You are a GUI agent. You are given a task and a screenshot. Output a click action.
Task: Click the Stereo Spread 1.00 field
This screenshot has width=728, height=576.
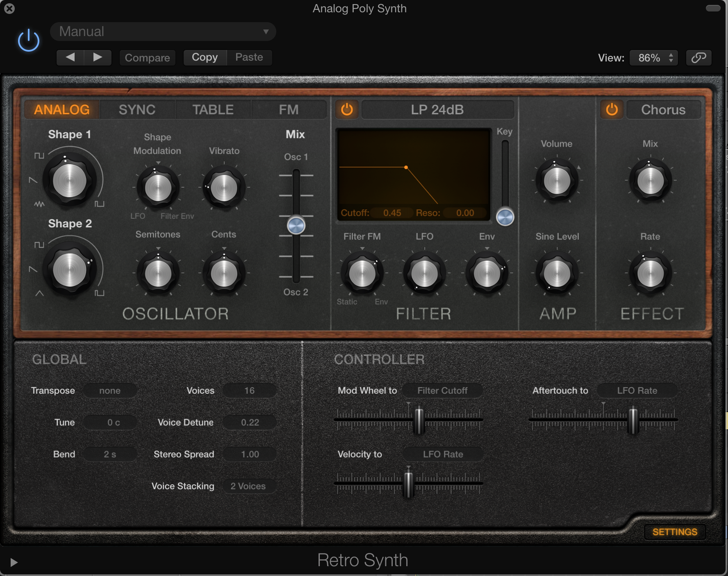point(249,454)
